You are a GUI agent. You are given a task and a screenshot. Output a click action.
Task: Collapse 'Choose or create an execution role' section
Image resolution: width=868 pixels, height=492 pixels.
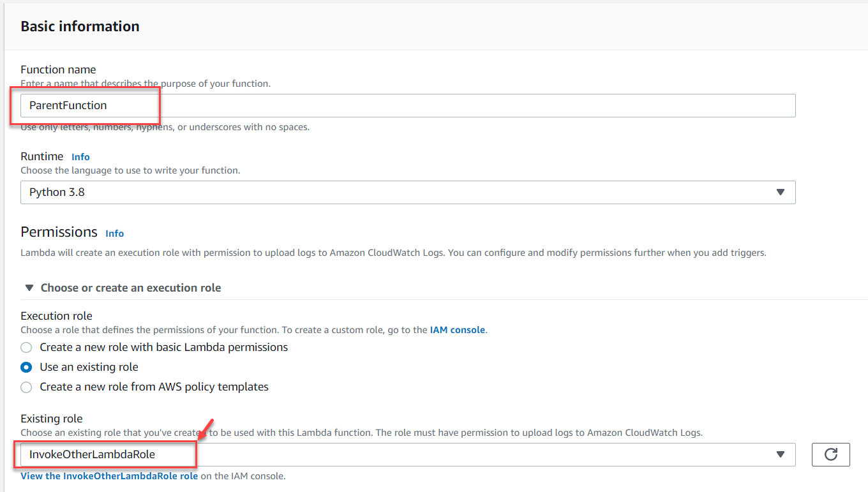29,288
